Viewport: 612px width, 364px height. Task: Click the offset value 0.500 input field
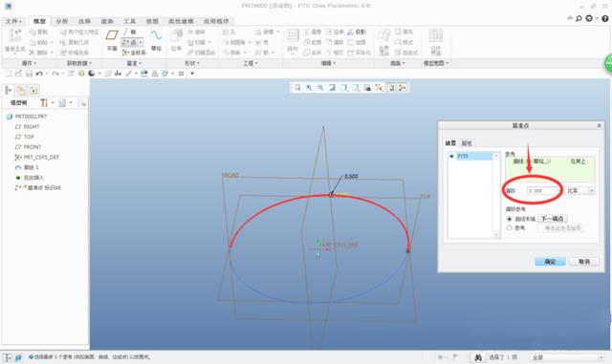point(544,191)
